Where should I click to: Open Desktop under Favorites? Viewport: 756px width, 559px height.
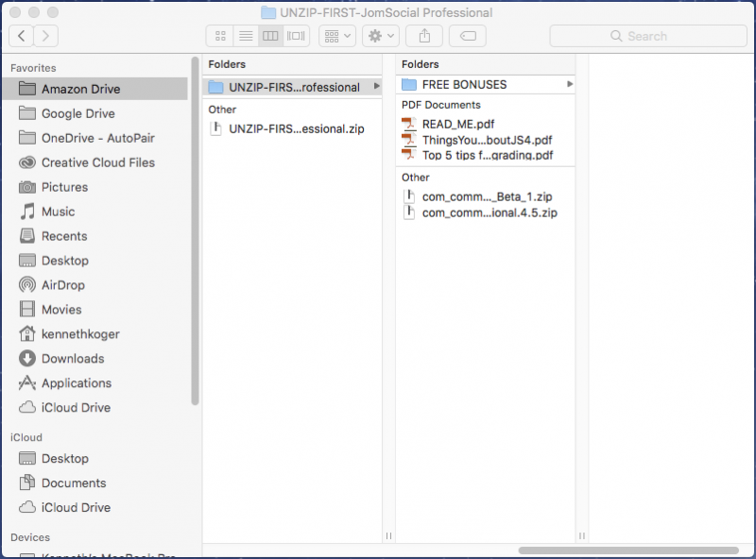tap(95, 261)
